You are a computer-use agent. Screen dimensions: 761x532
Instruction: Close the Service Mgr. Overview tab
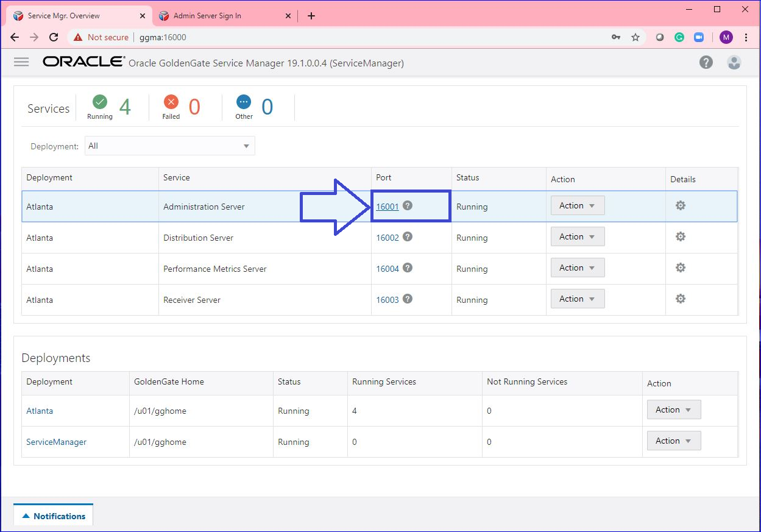143,16
